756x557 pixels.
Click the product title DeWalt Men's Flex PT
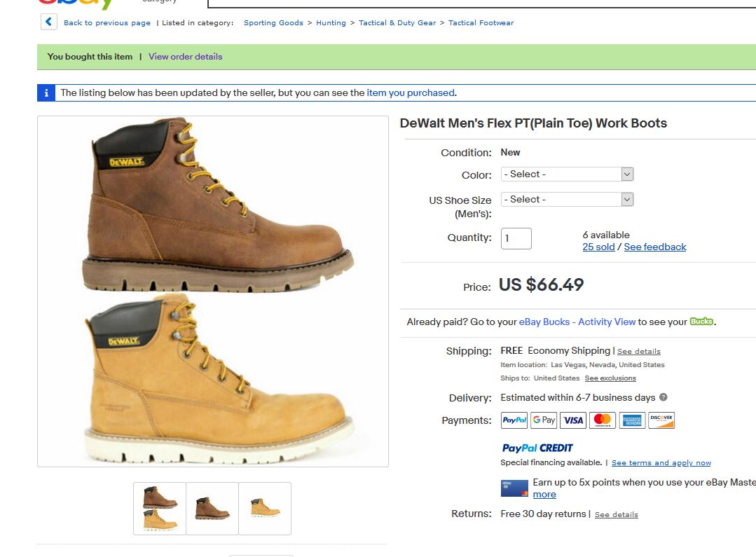coord(533,123)
